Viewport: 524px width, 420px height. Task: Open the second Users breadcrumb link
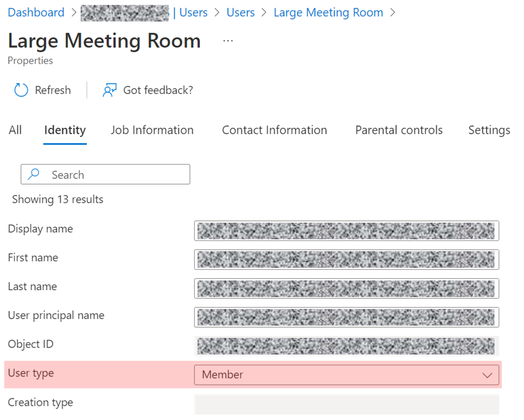click(x=241, y=12)
